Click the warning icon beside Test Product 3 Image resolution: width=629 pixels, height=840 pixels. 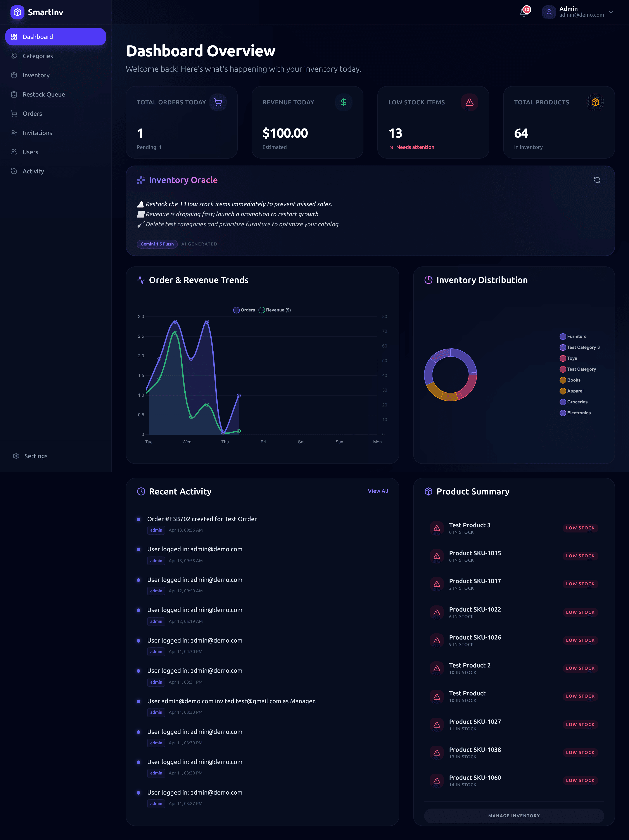click(x=437, y=528)
